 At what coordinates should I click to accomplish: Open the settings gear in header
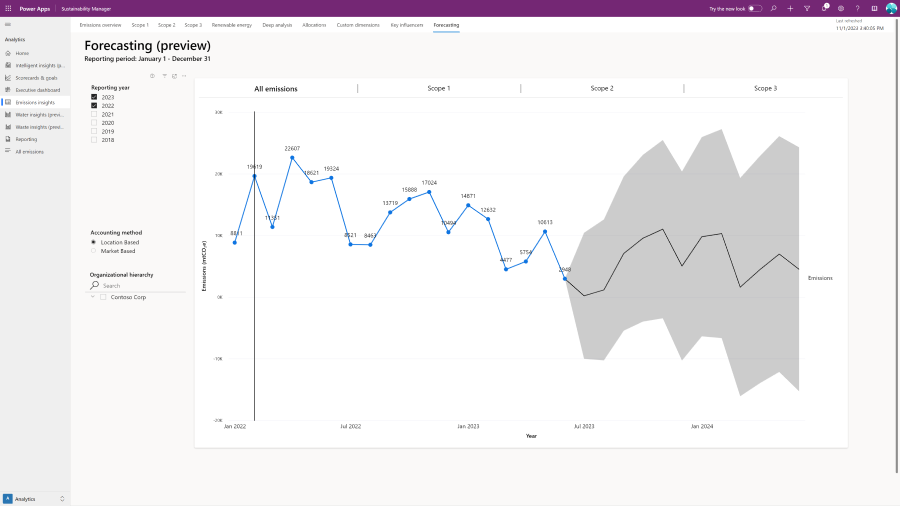click(x=840, y=8)
